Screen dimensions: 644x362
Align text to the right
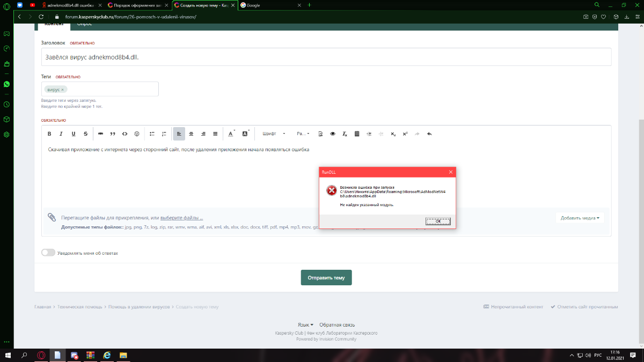click(203, 134)
